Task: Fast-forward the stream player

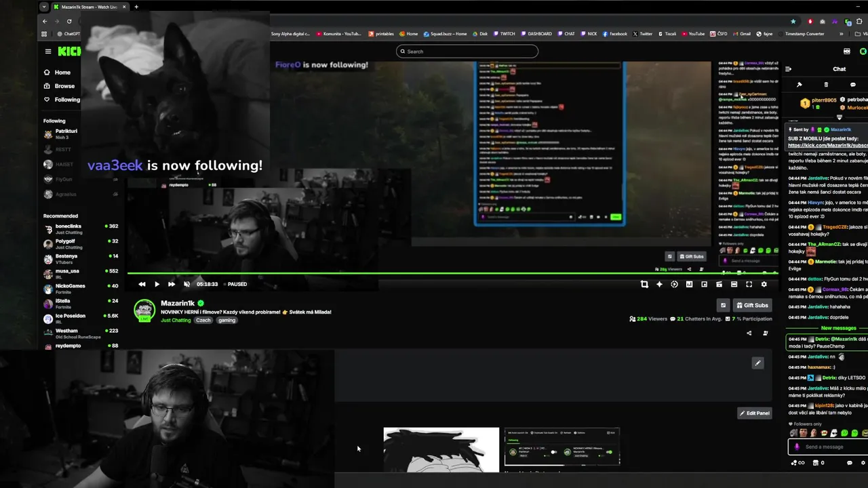Action: click(172, 285)
